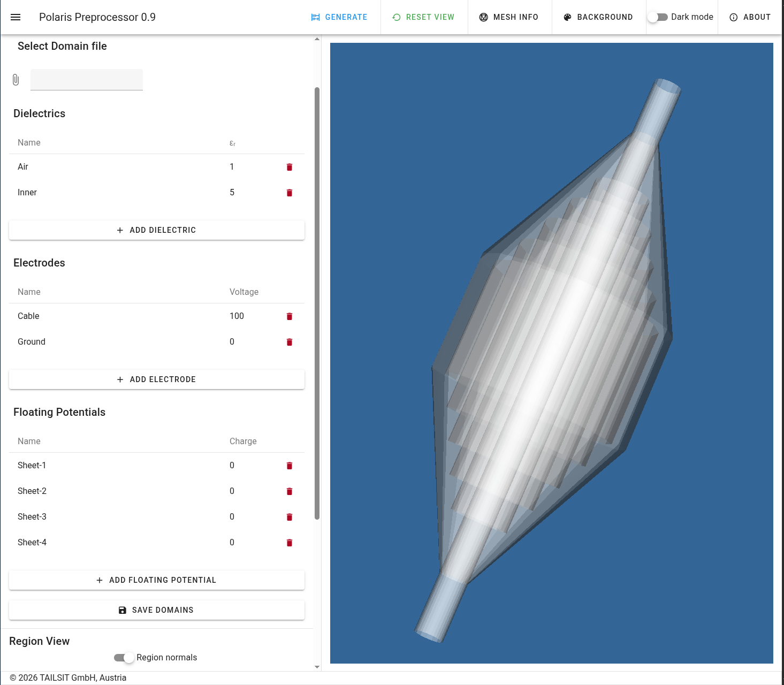Add a floating potential
The image size is (784, 685).
point(157,580)
